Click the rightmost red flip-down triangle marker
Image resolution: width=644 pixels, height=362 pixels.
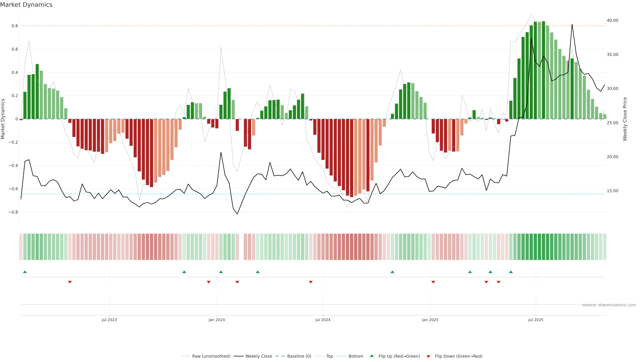498,282
